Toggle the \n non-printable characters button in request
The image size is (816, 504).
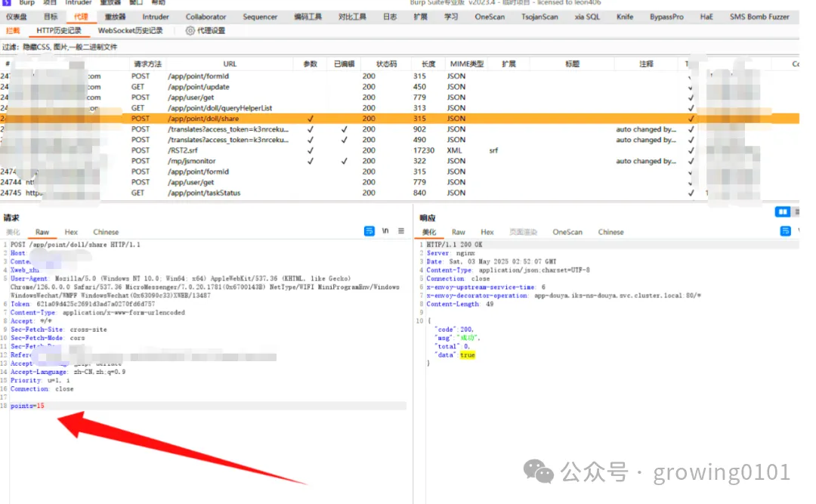tap(385, 231)
